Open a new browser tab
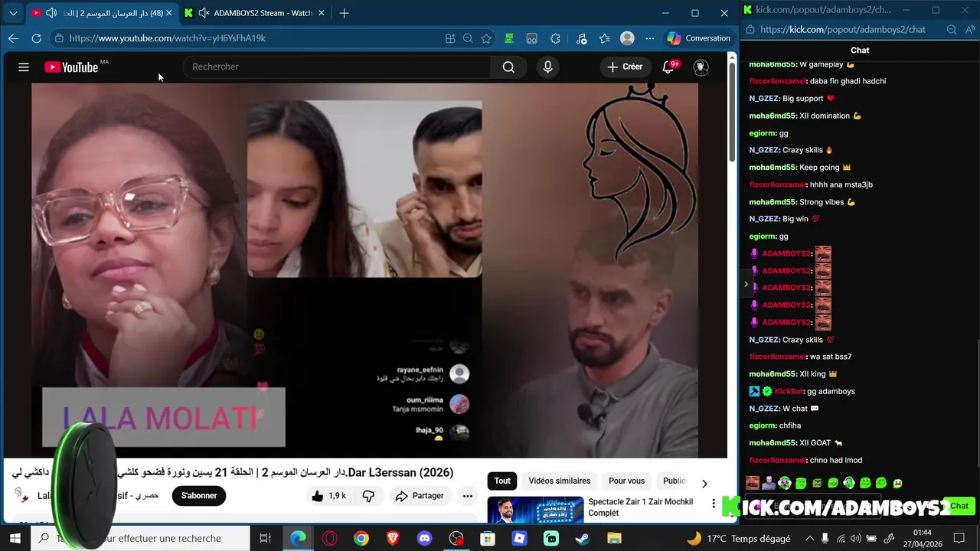The width and height of the screenshot is (980, 551). (344, 13)
